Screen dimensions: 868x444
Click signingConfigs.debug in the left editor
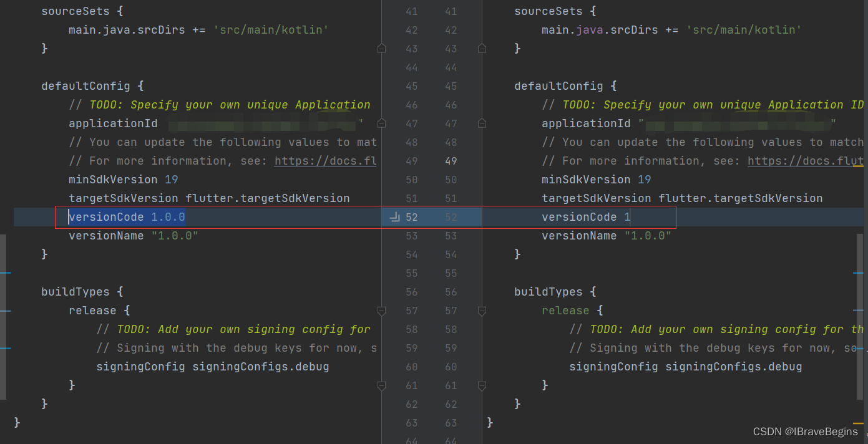point(262,366)
